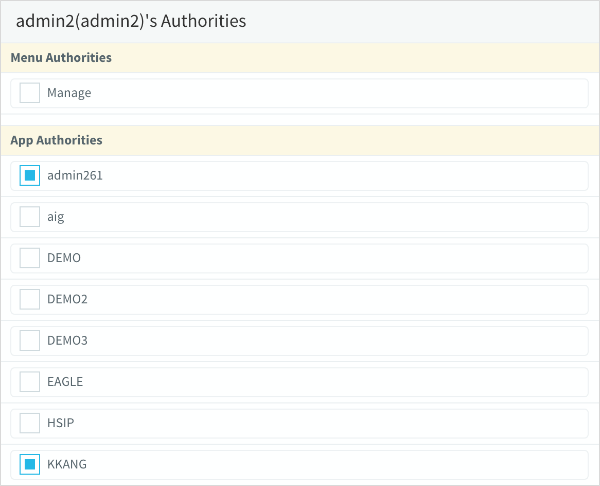Click the Manage label text
The height and width of the screenshot is (486, 600).
point(69,93)
